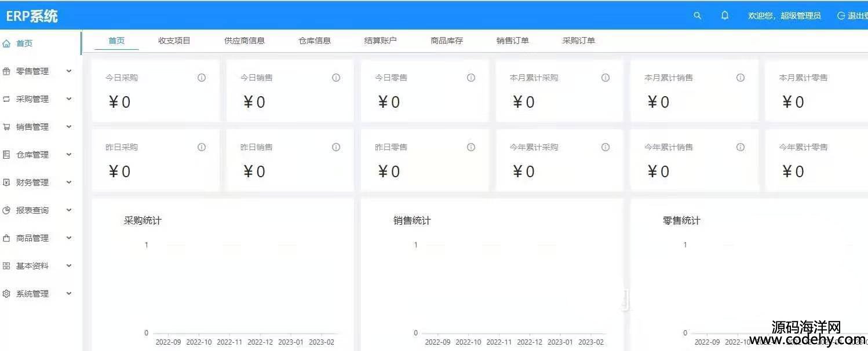Select 报表查询 label in sidebar

[x=32, y=210]
